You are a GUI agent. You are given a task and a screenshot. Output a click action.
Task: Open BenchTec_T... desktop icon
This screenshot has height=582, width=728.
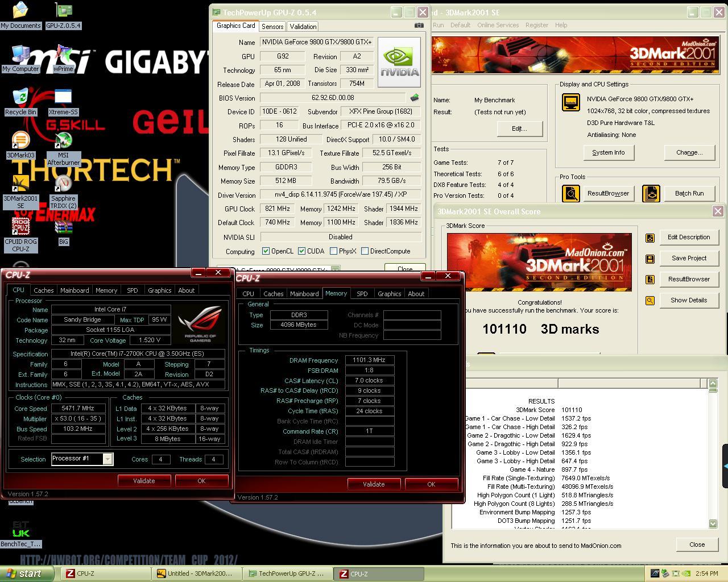pos(20,534)
